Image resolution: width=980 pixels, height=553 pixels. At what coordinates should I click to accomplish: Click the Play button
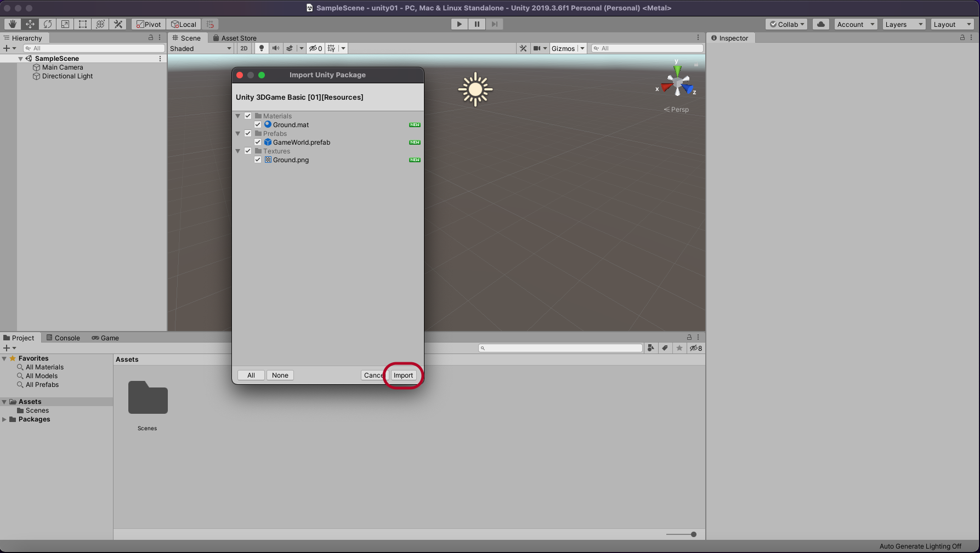tap(460, 24)
